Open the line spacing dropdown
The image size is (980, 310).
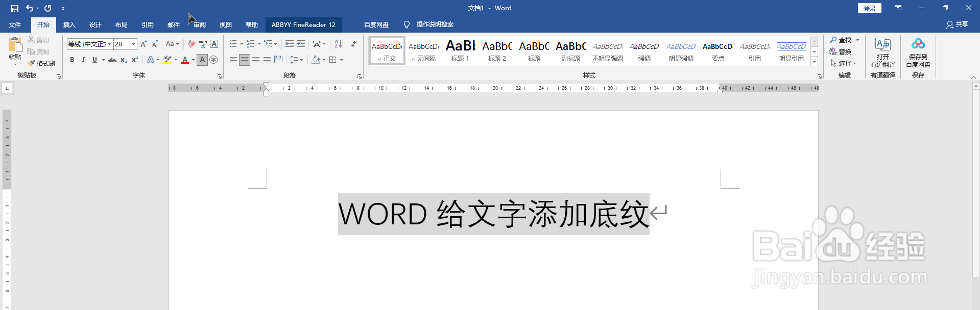point(297,60)
